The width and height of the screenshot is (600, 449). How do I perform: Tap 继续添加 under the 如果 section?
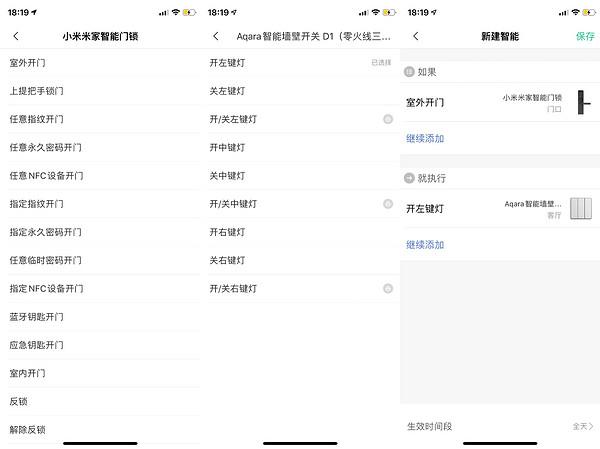click(x=425, y=139)
